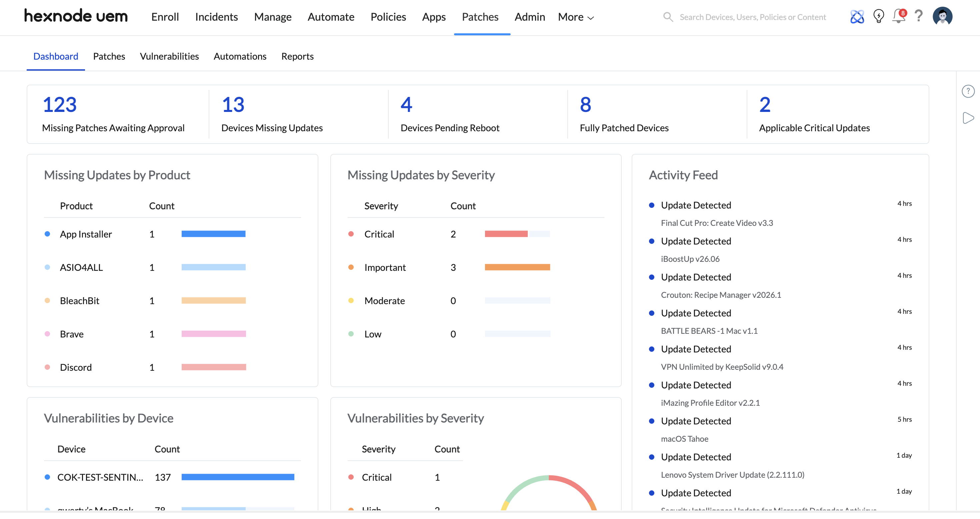Image resolution: width=980 pixels, height=519 pixels.
Task: Click the Important severity row
Action: pos(476,268)
